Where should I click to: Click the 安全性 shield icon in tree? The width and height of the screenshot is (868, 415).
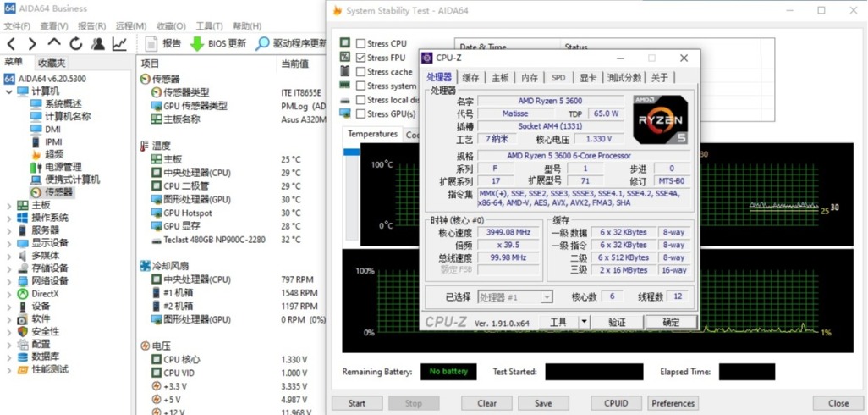click(23, 331)
